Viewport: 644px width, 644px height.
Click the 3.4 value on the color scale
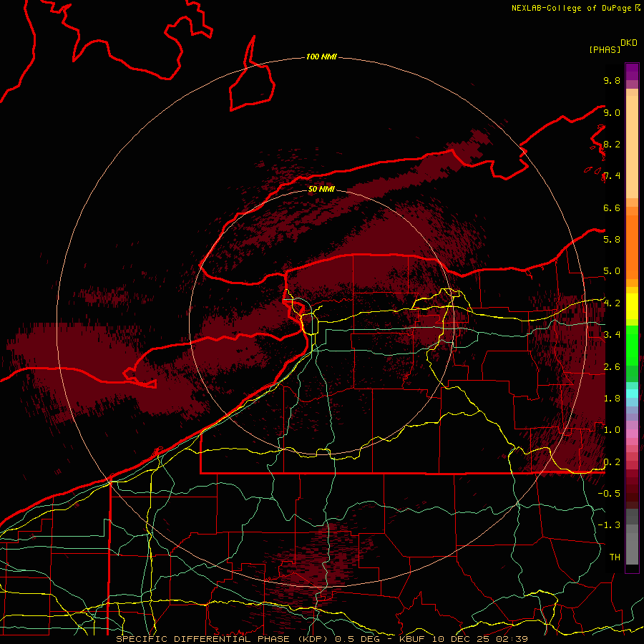click(612, 334)
